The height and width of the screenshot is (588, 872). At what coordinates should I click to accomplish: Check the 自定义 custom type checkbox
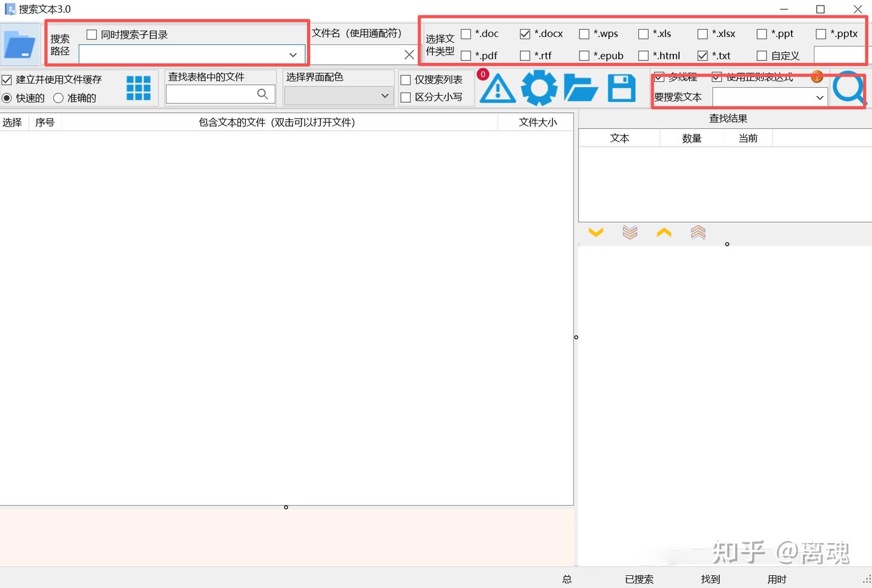pos(762,56)
